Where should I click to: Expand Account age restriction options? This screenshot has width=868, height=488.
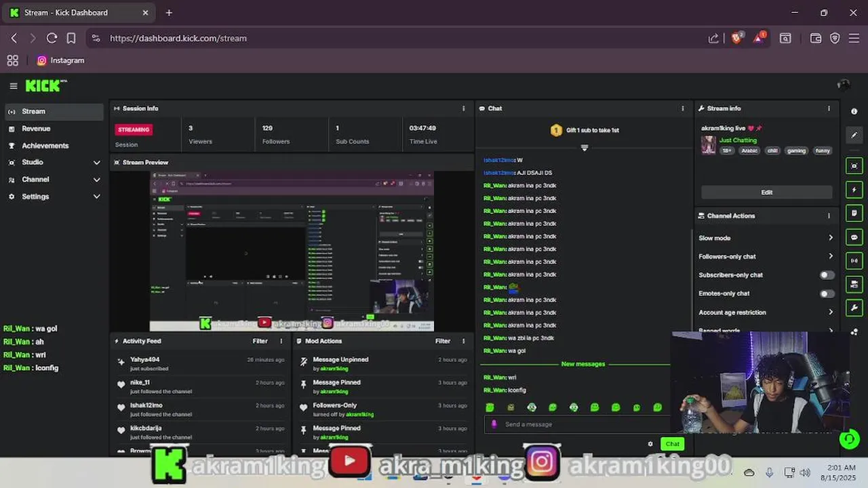pyautogui.click(x=831, y=312)
